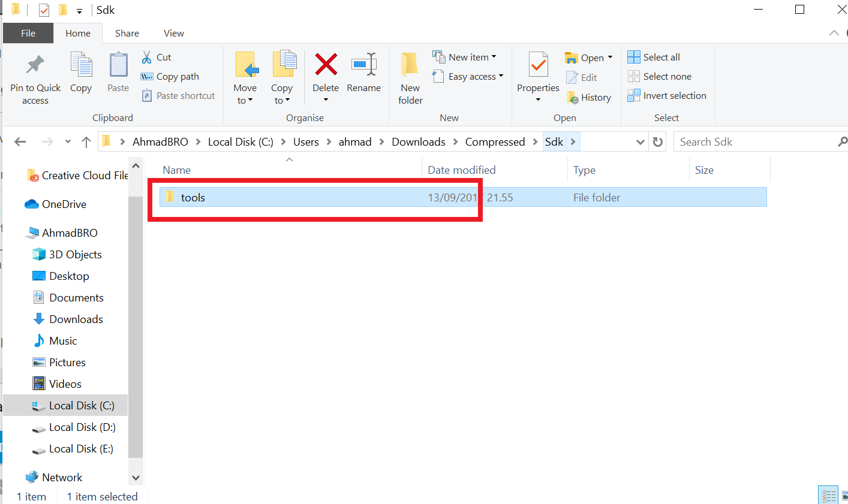Click the Cut scissors icon
The height and width of the screenshot is (504, 848).
147,58
